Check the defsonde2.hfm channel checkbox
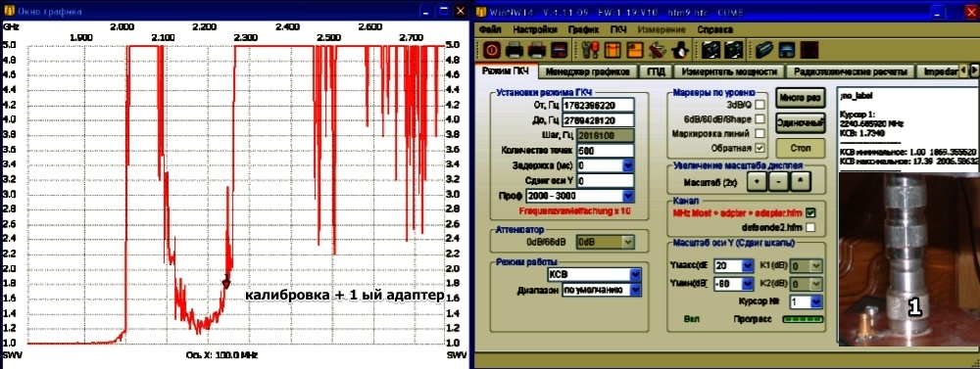Viewport: 980px width, 369px height. [811, 227]
